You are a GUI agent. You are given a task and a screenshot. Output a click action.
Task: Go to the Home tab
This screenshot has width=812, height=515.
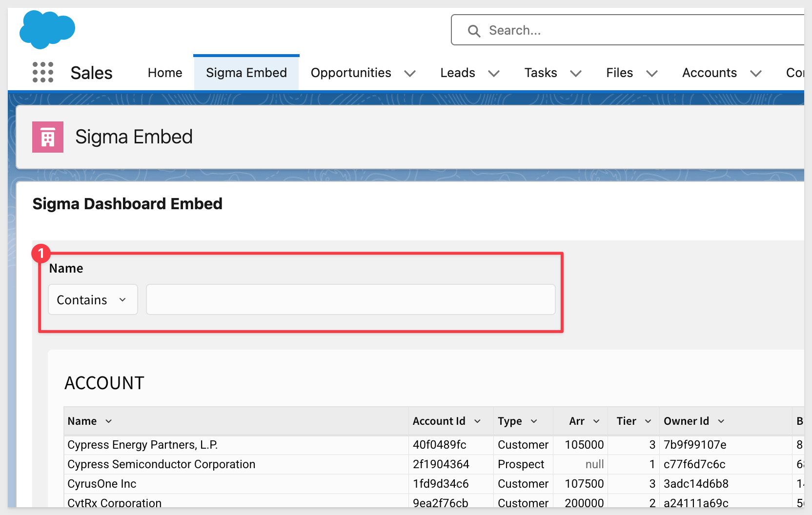pos(165,73)
